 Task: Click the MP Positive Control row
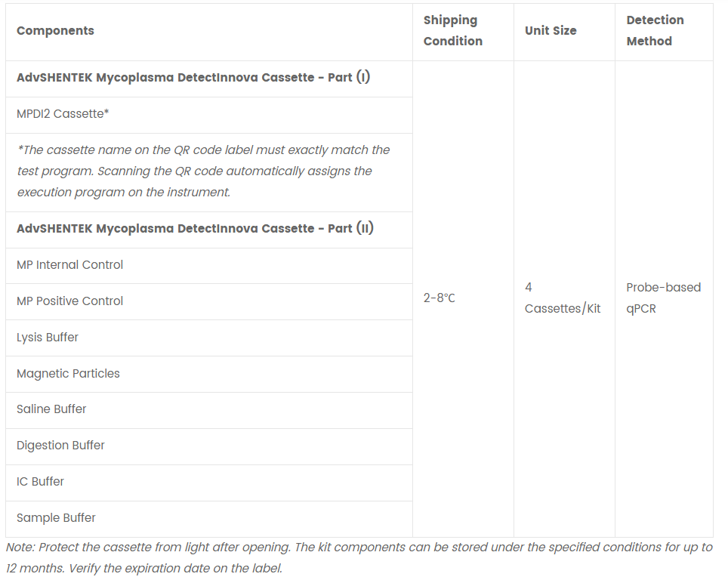[x=209, y=302]
